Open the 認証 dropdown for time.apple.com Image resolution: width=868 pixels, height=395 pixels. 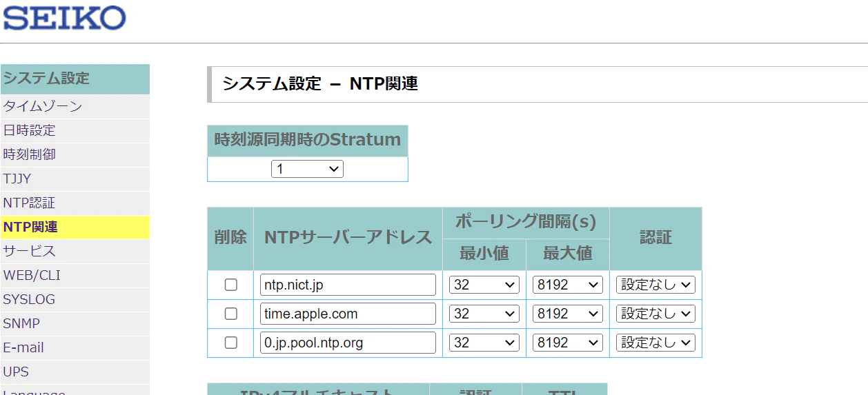[655, 314]
